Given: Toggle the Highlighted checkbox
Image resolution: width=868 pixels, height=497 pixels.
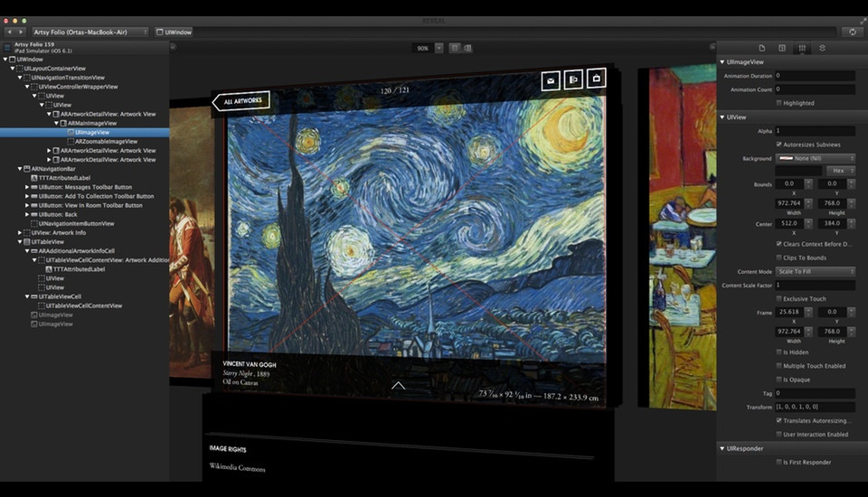Looking at the screenshot, I should (778, 103).
